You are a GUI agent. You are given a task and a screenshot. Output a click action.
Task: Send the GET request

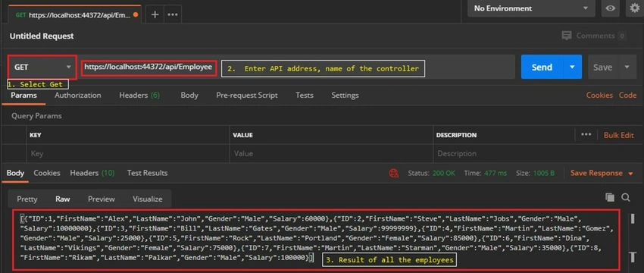[x=542, y=67]
